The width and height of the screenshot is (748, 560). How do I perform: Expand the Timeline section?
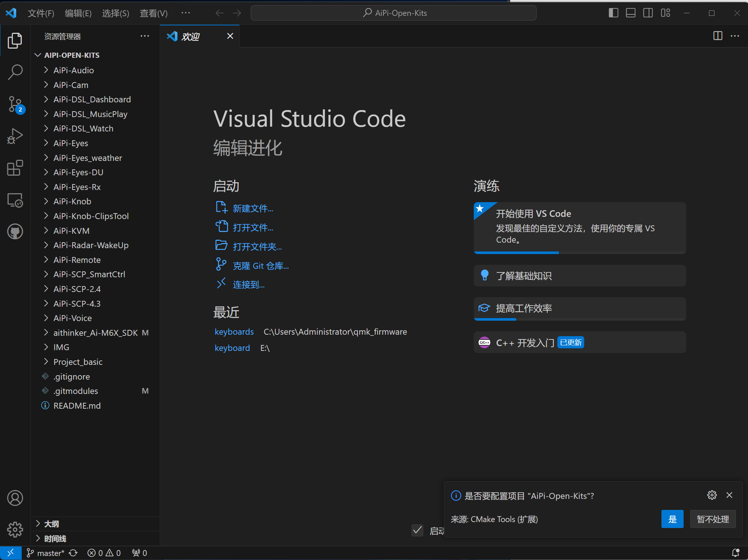click(95, 539)
